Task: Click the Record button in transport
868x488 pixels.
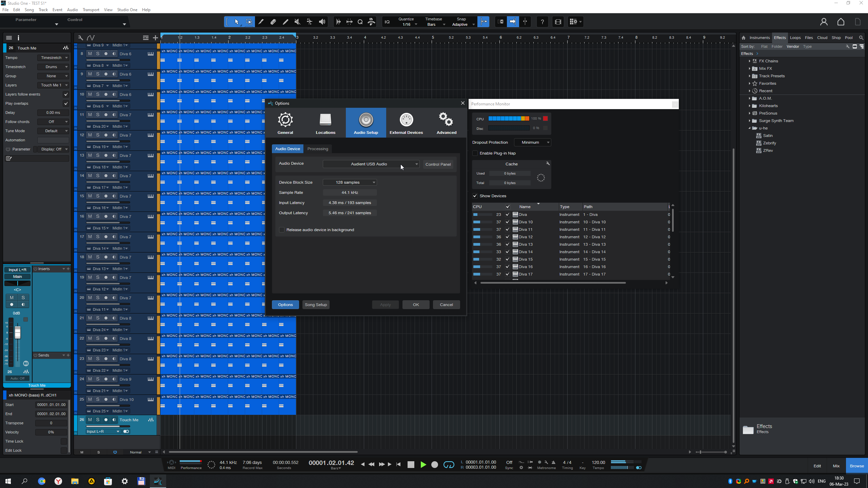Action: (x=434, y=465)
